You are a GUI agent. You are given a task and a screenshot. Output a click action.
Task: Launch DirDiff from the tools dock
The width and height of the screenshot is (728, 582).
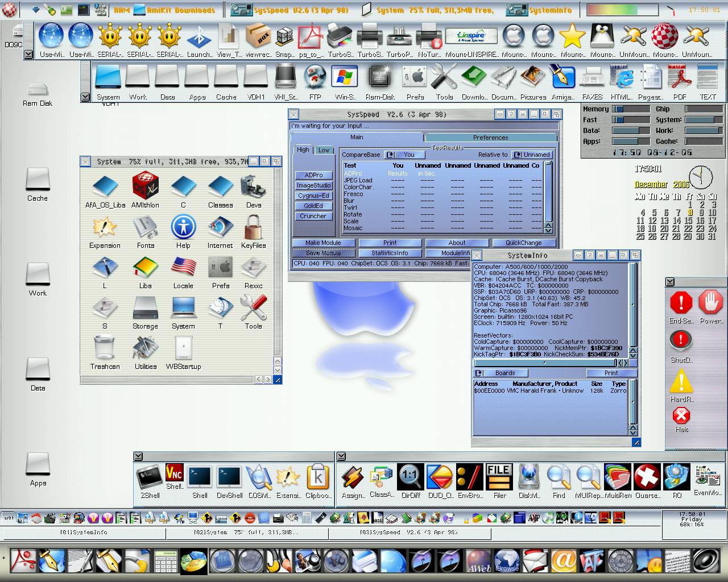410,477
